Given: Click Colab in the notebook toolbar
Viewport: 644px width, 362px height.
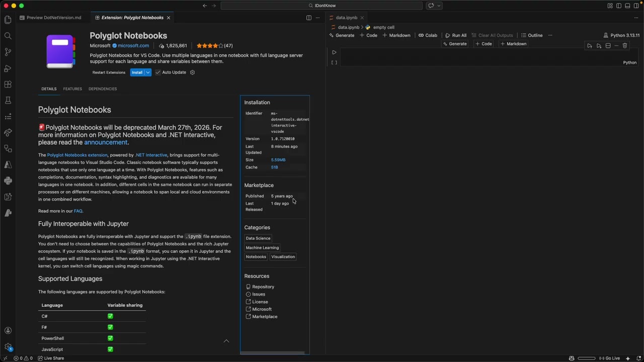Looking at the screenshot, I should click(x=428, y=35).
